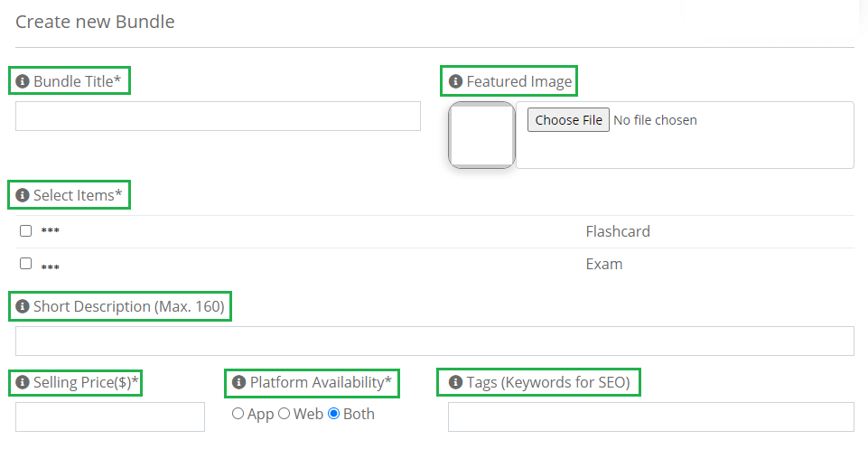Viewport: 868px width, 449px height.
Task: Choose the Both radio button
Action: tap(334, 414)
